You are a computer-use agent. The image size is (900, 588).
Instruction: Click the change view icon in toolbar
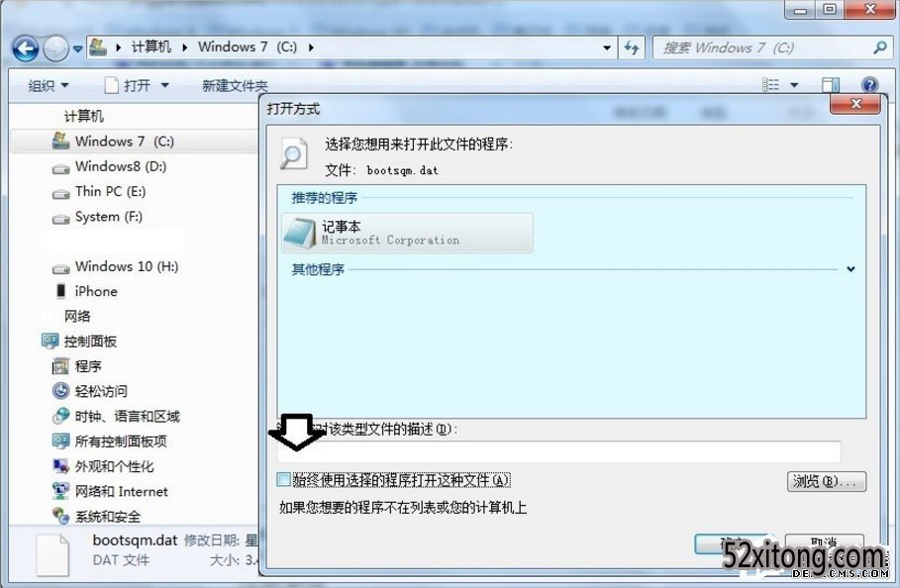(770, 85)
